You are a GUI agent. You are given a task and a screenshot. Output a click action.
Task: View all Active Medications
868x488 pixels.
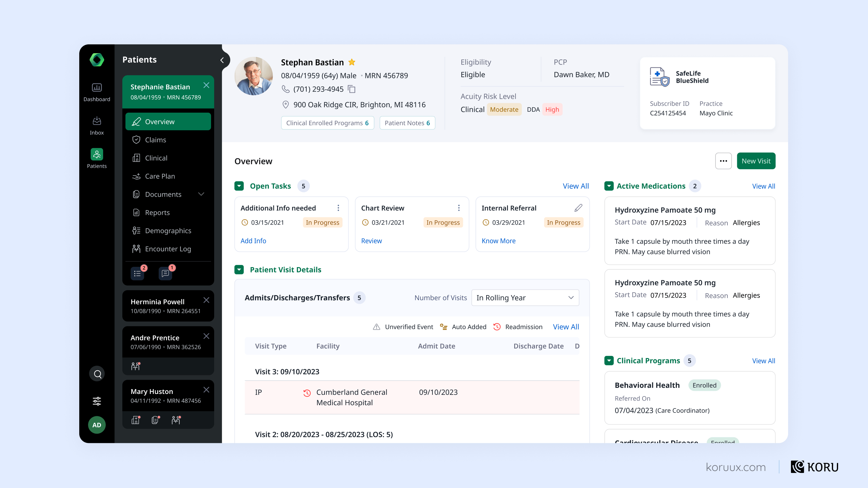[764, 186]
